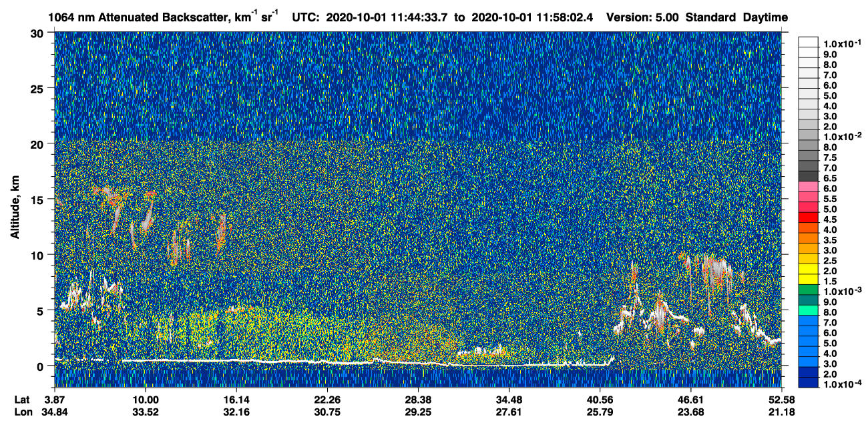Click the latitude value '16.14'
The width and height of the screenshot is (868, 445).
coord(236,400)
